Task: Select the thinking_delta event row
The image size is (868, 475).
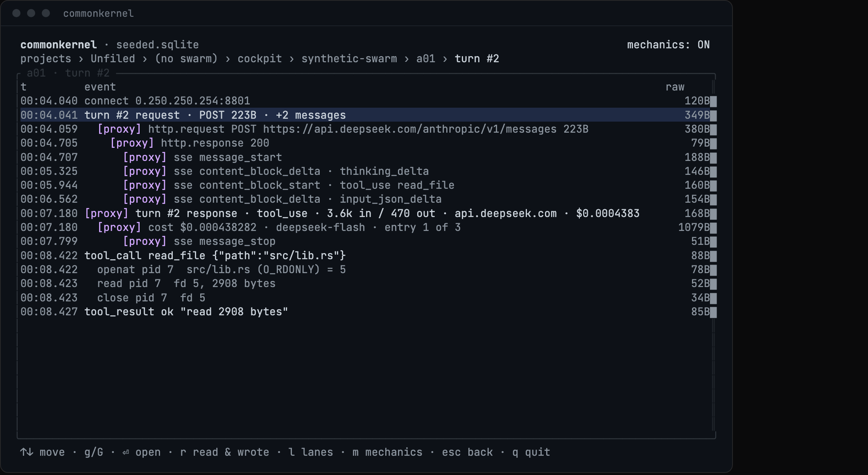Action: (x=366, y=171)
